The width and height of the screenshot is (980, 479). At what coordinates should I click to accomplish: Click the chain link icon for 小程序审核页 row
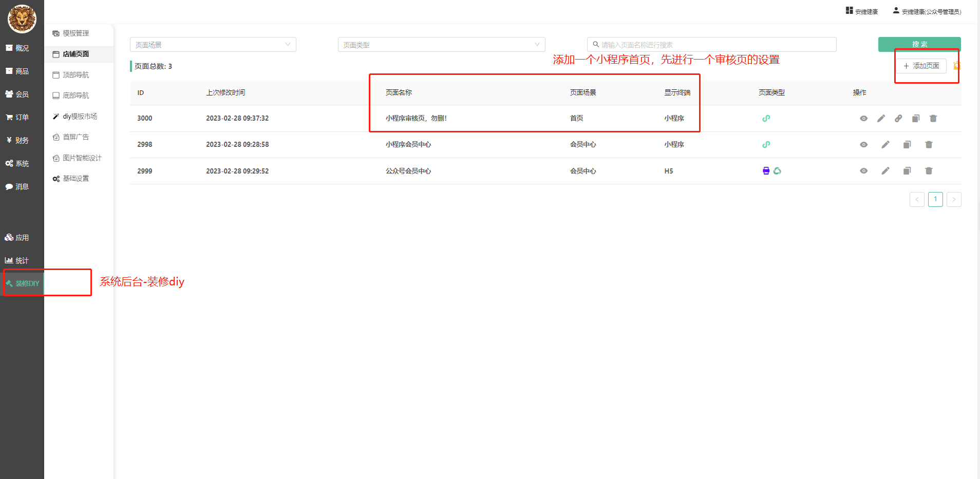coord(898,119)
